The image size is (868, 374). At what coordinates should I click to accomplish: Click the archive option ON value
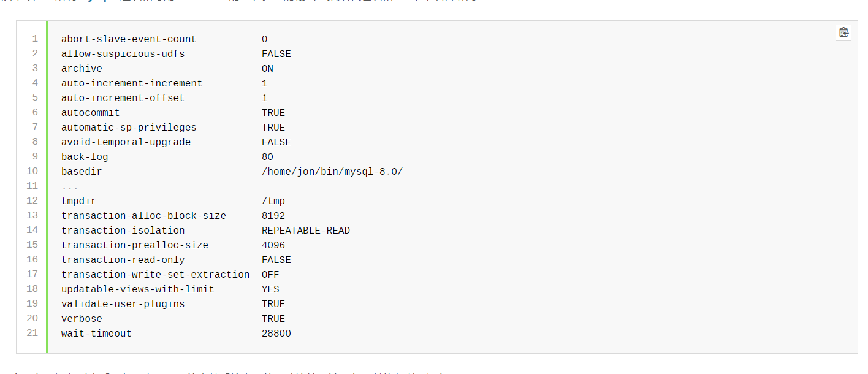(267, 69)
